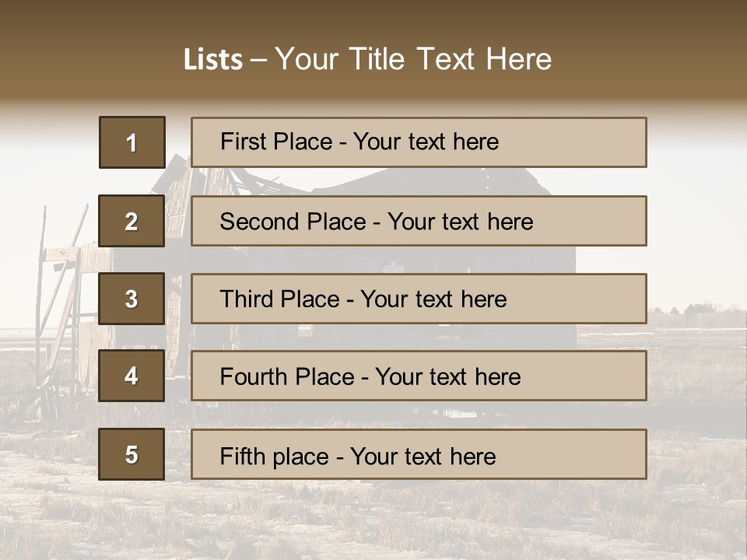Click the bold word Lists in title
This screenshot has width=747, height=560.
click(x=213, y=60)
